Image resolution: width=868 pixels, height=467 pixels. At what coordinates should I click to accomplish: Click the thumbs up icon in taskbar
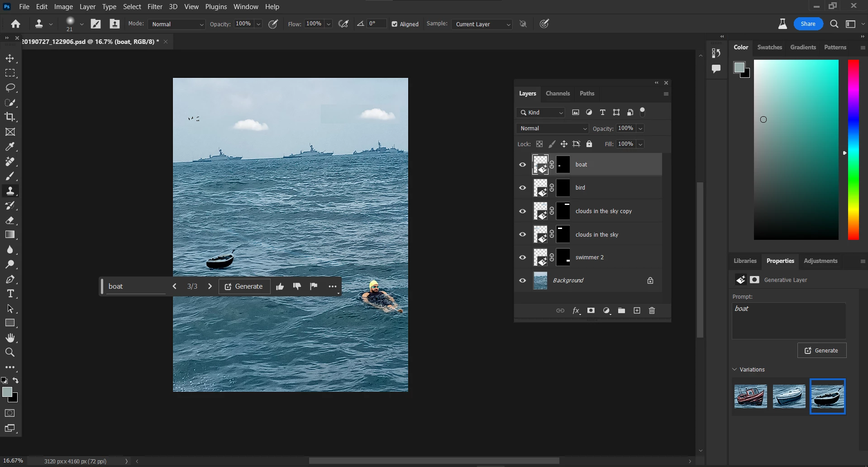pos(280,286)
